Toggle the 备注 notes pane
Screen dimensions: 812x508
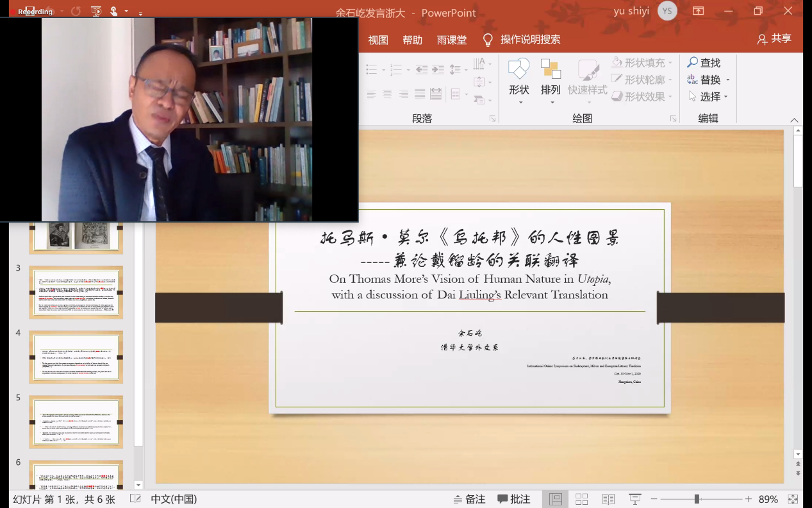click(x=469, y=499)
